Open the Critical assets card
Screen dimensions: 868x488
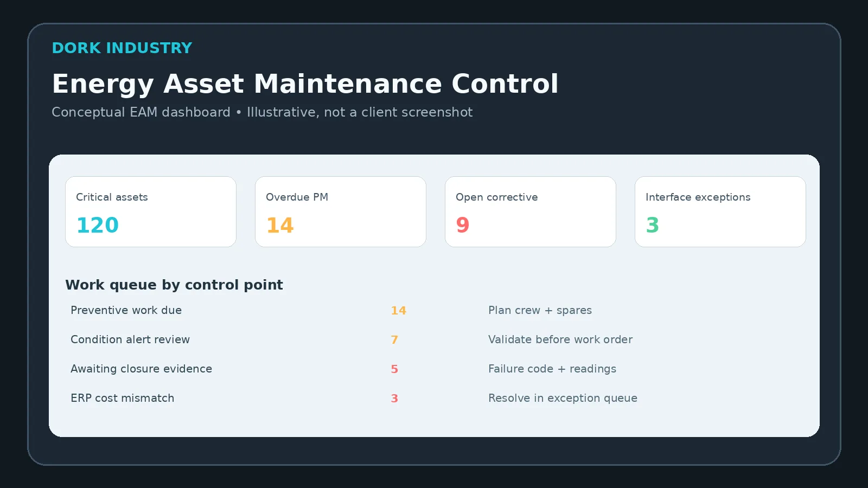pyautogui.click(x=151, y=211)
